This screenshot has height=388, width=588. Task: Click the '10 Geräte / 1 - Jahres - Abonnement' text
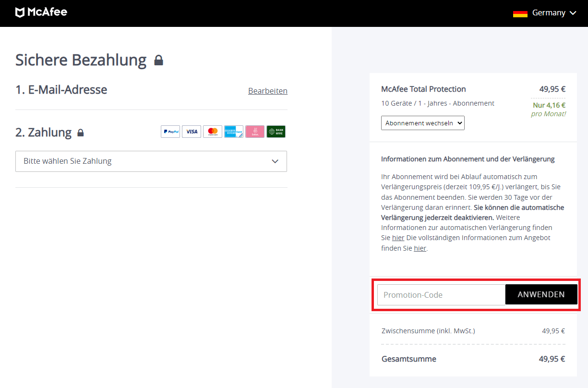pos(438,103)
